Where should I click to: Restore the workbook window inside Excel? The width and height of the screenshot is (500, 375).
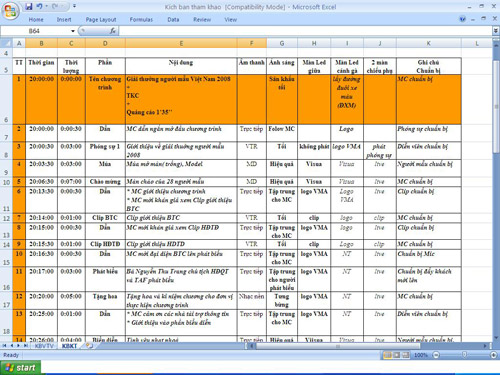484,19
